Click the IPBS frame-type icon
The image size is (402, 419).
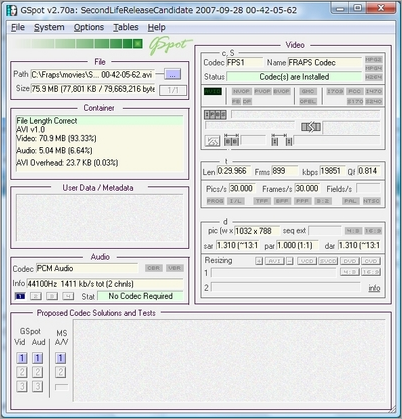[x=215, y=115]
